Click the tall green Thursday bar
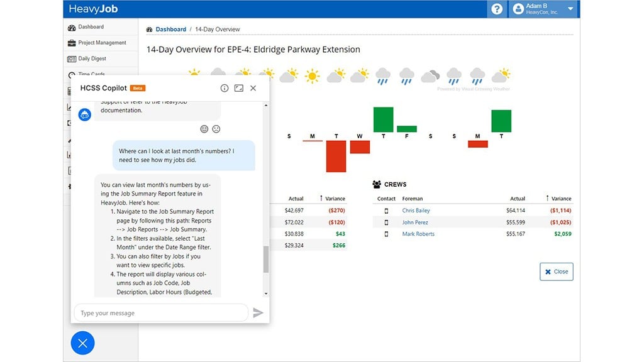The width and height of the screenshot is (644, 362). coord(383,119)
